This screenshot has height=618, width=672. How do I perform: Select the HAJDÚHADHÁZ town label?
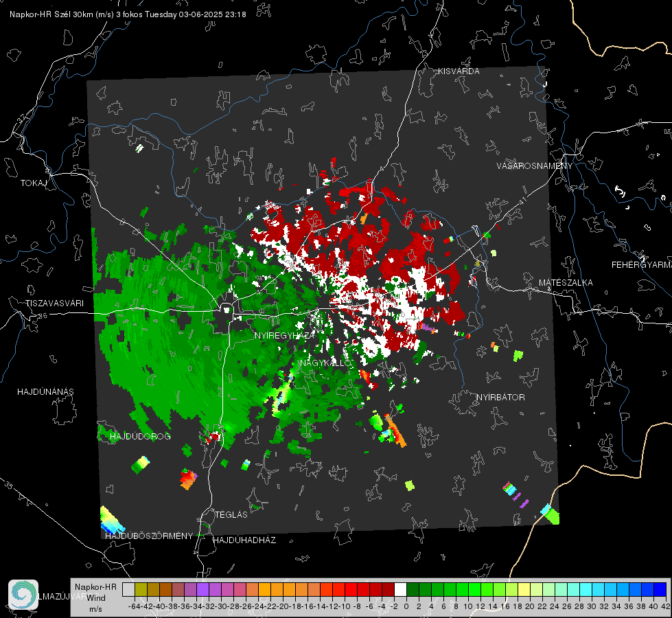244,540
